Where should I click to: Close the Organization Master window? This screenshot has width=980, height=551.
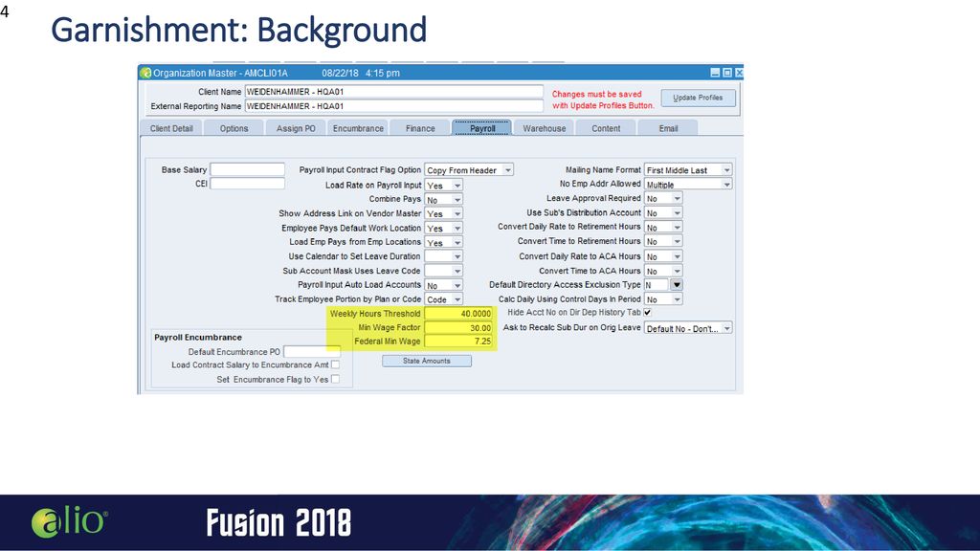(739, 73)
